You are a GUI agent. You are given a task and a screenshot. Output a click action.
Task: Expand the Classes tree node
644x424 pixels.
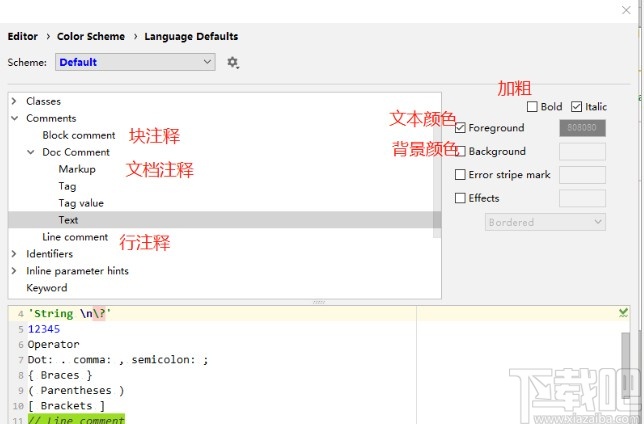coord(14,101)
